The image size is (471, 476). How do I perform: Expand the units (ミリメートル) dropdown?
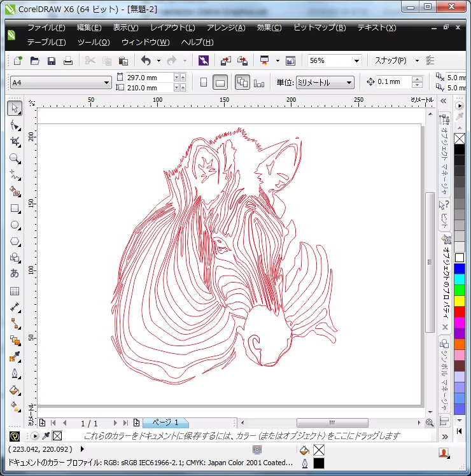click(349, 83)
